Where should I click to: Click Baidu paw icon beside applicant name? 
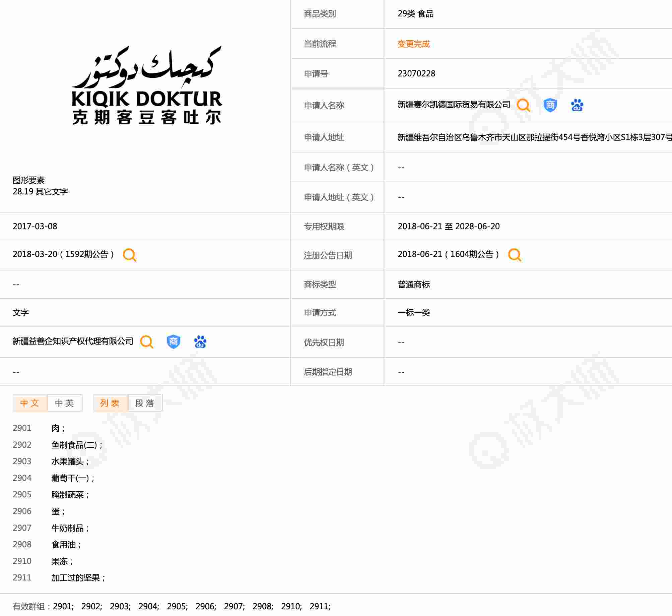pos(577,105)
